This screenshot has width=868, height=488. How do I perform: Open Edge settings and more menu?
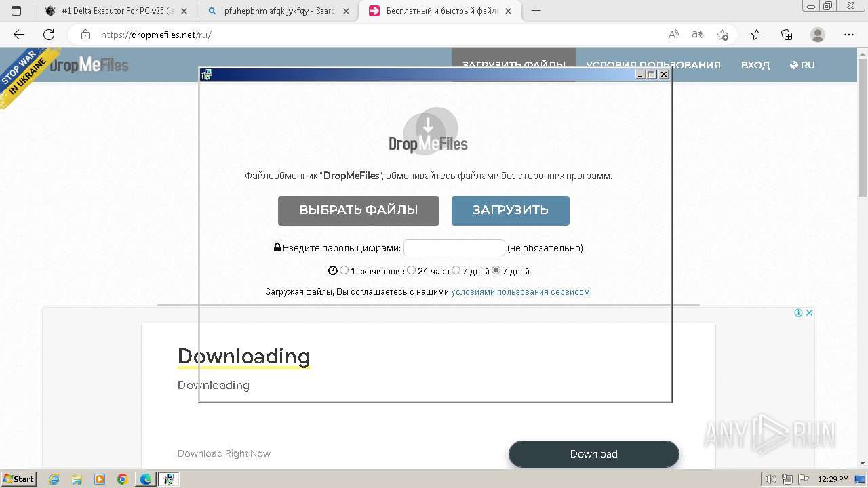(x=849, y=35)
